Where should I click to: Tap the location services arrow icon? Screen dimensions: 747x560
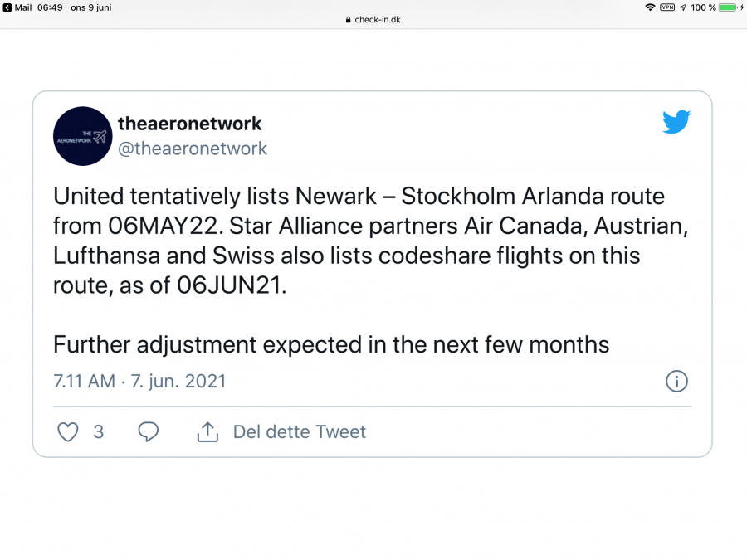682,7
